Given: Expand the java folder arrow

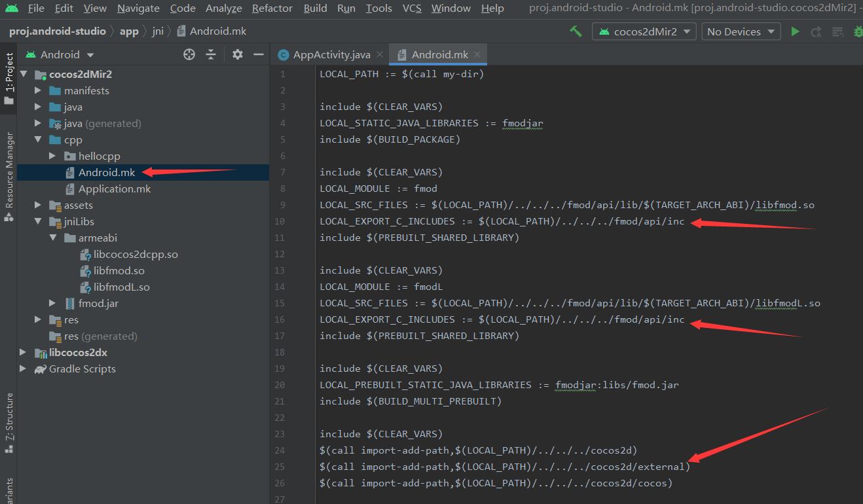Looking at the screenshot, I should (38, 107).
